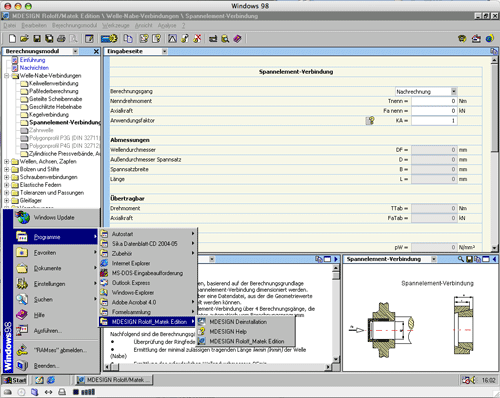
Task: Open the Analyse menu
Action: click(167, 25)
